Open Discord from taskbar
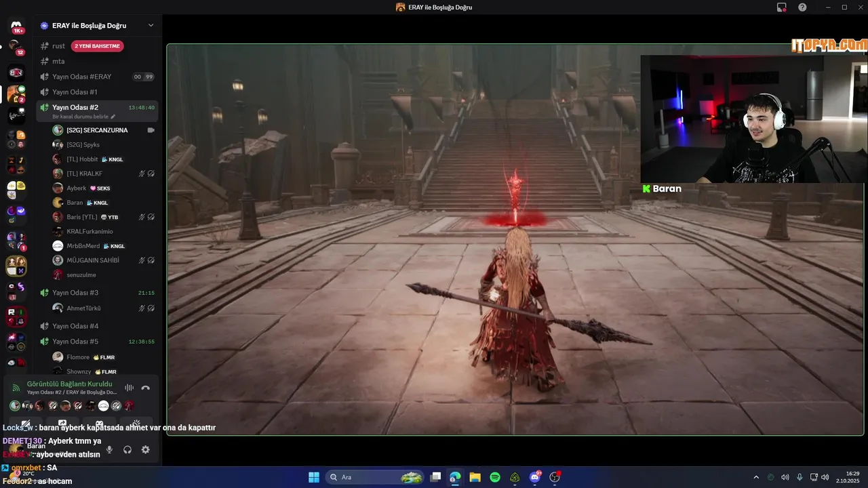The image size is (868, 488). [x=535, y=477]
